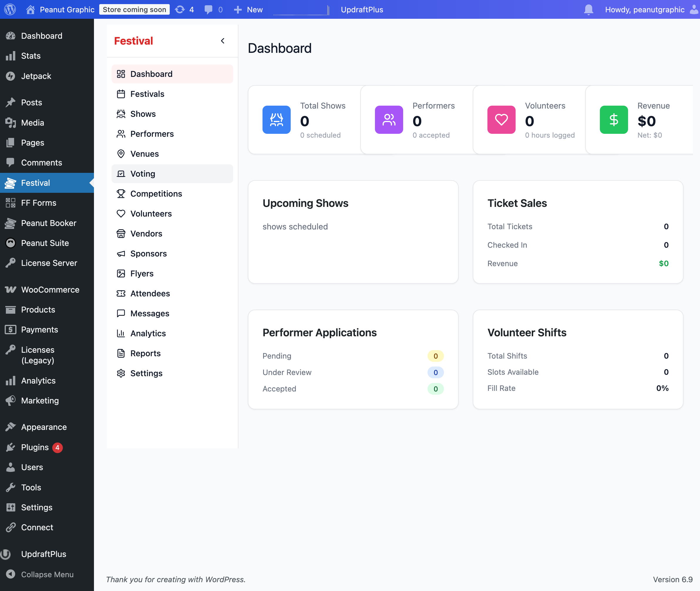Screen dimensions: 700x591
Task: Click the Store coming soon button
Action: [134, 9]
